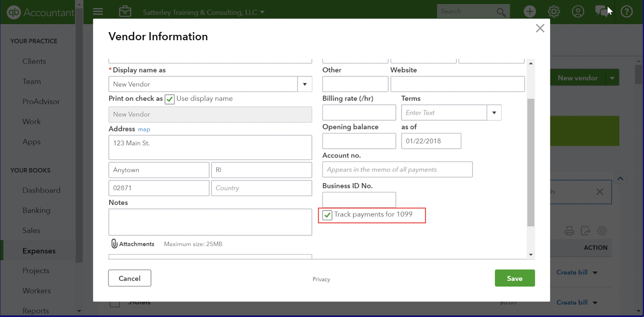Click the city field containing Anytown

pyautogui.click(x=159, y=170)
